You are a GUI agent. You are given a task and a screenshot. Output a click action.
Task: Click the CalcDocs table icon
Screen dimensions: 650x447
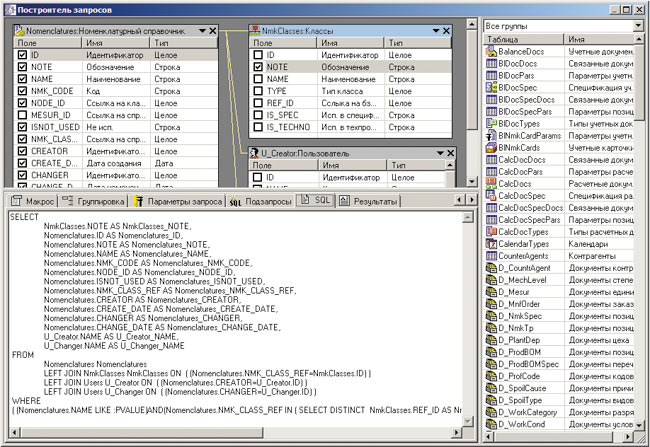(491, 184)
